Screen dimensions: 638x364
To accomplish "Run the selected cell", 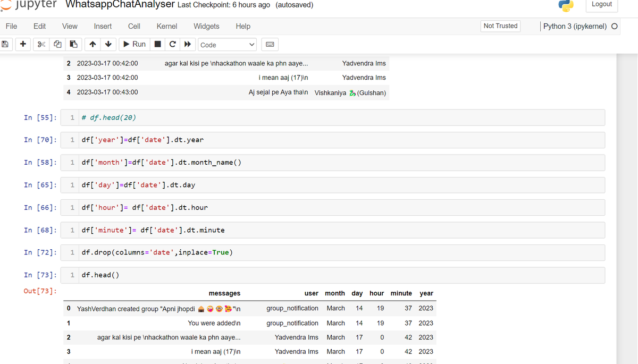I will coord(134,44).
